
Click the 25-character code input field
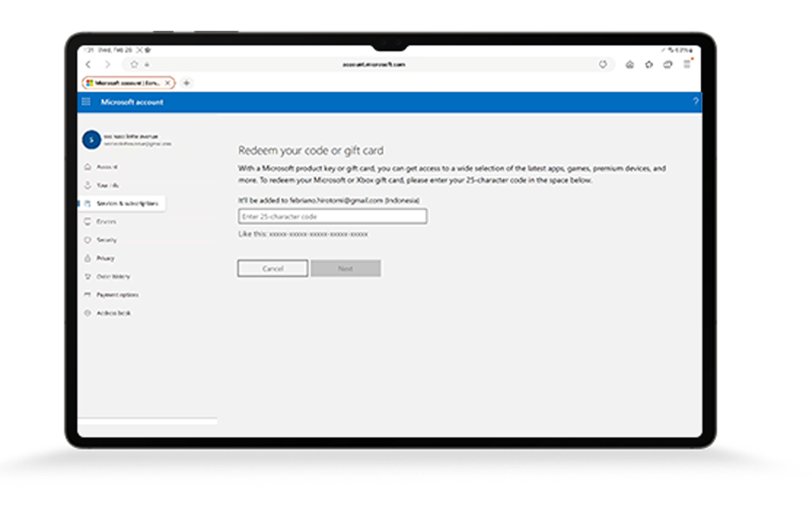point(332,217)
